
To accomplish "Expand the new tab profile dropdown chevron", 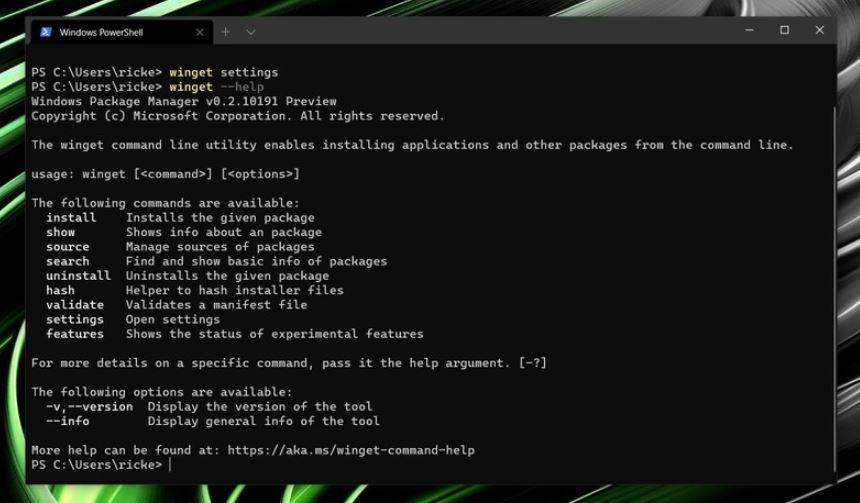I will pyautogui.click(x=251, y=32).
